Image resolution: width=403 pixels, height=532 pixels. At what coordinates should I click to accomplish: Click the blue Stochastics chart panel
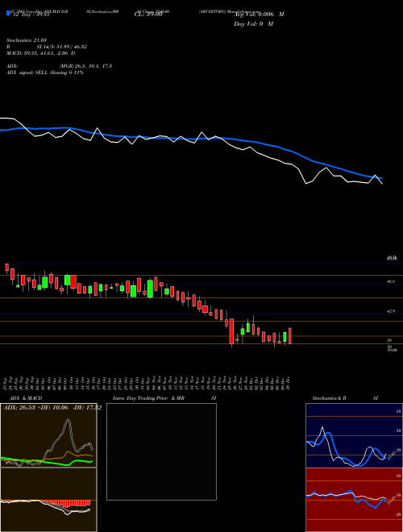pos(354,435)
